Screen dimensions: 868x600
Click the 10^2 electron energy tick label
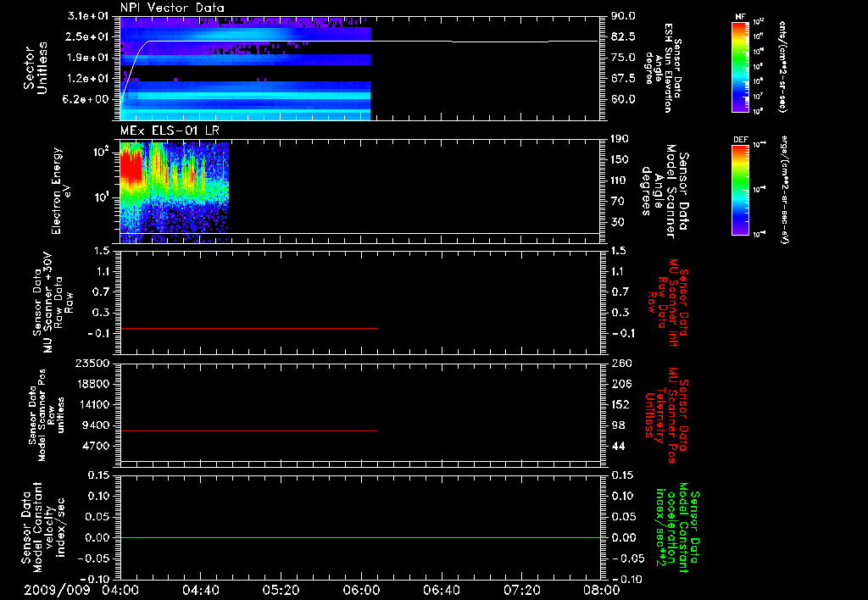[x=103, y=151]
